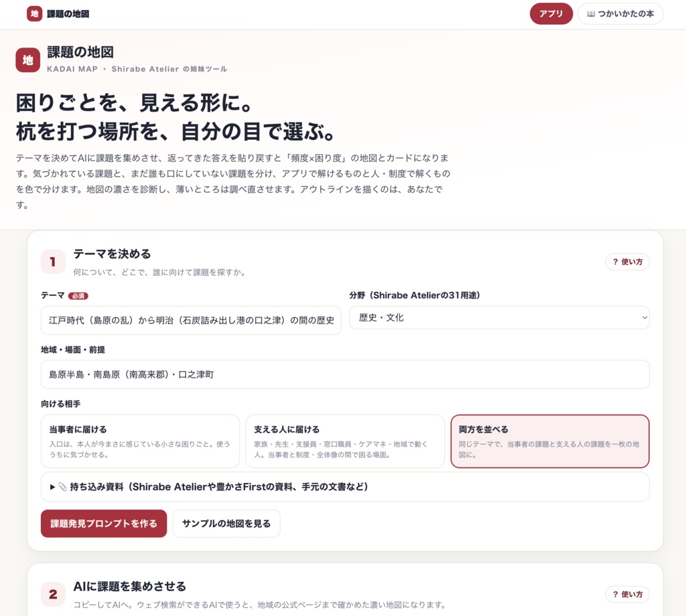Open the 使い方 help for step 1

(x=627, y=262)
